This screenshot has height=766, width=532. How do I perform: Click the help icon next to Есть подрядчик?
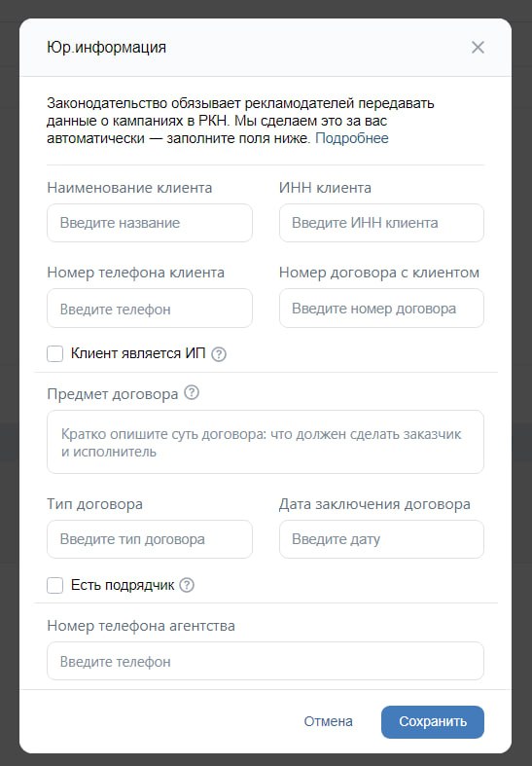[x=187, y=585]
